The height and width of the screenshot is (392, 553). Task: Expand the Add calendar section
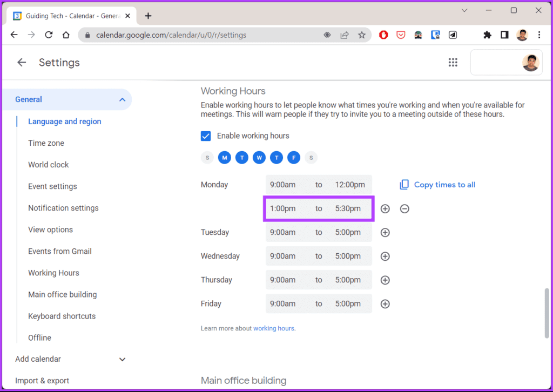click(122, 359)
